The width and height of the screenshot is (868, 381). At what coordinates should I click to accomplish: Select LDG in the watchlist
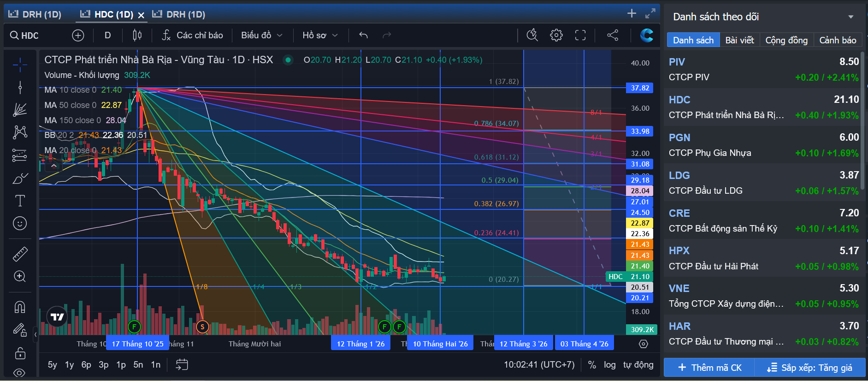[764, 183]
